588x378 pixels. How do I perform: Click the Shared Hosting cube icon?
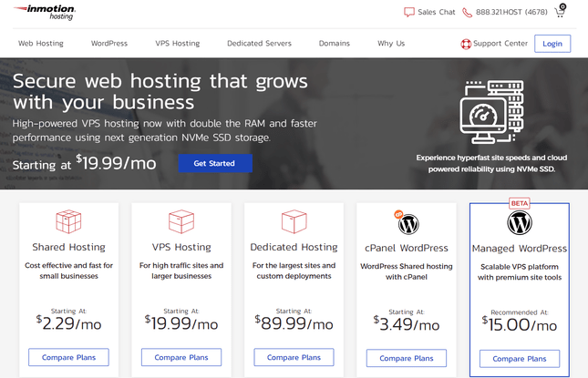[68, 221]
